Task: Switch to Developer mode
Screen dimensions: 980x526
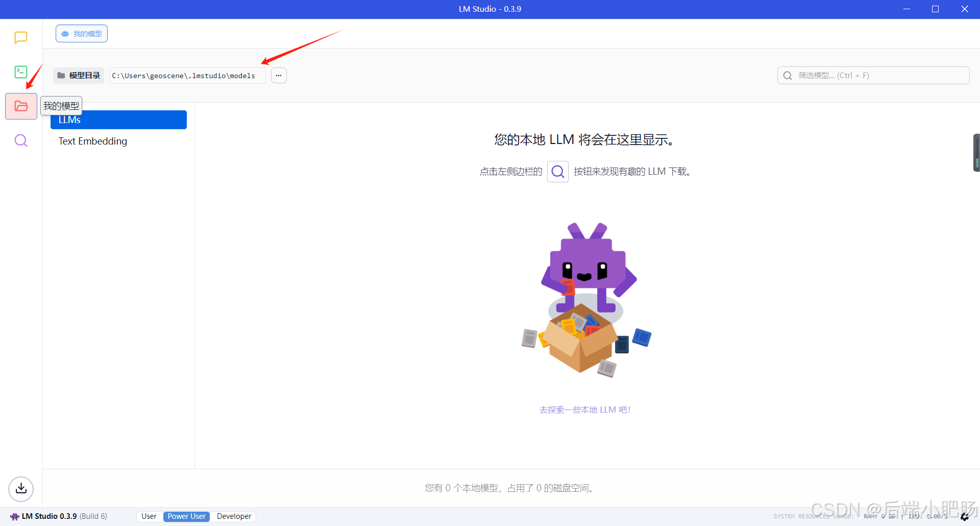Action: click(x=234, y=516)
